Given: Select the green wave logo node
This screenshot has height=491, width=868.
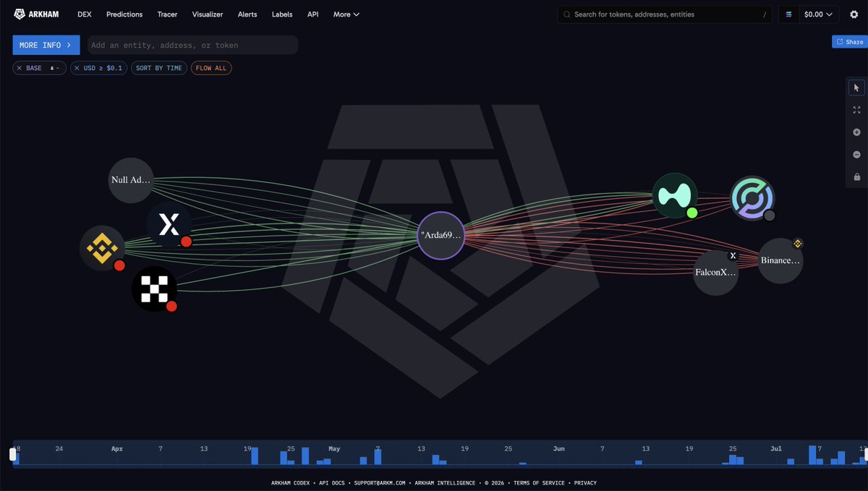Looking at the screenshot, I should [675, 195].
